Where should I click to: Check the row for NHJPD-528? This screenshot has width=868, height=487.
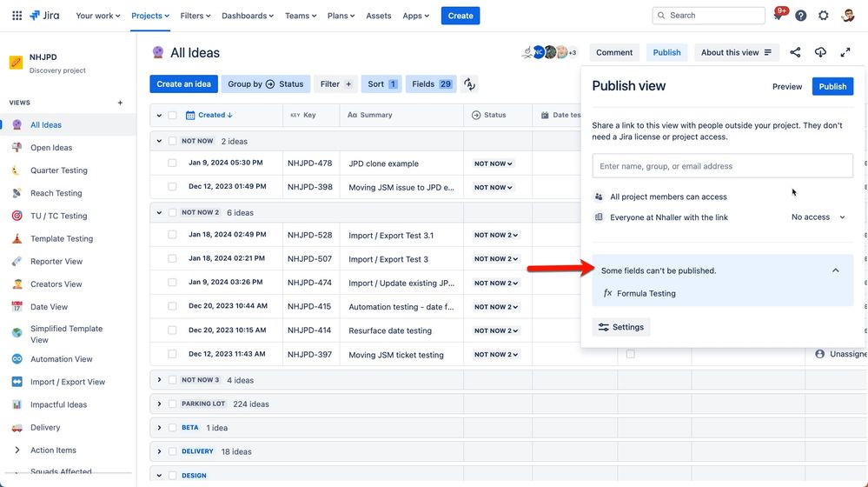(172, 235)
